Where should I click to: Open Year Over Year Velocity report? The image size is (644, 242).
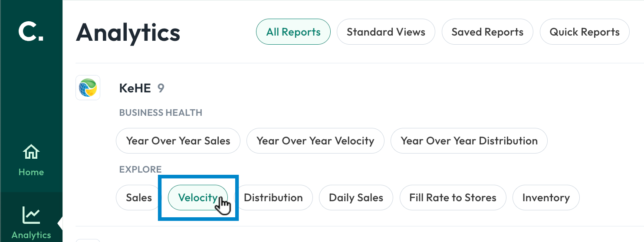click(x=315, y=141)
